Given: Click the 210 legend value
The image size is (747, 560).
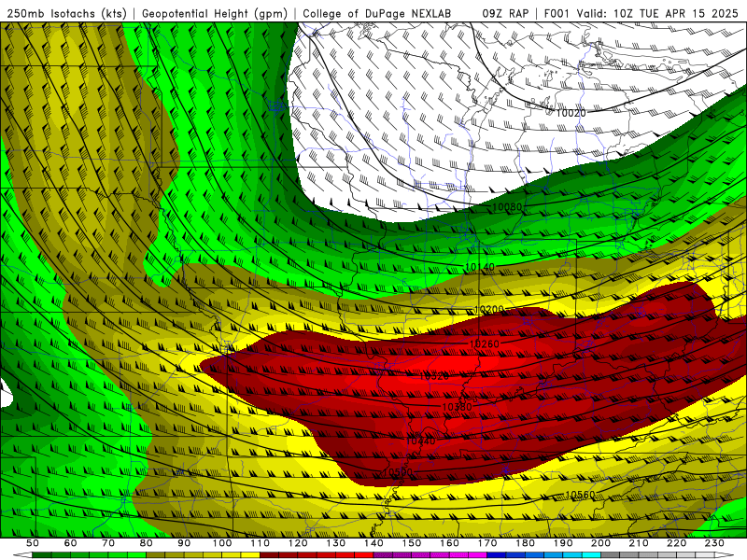Looking at the screenshot, I should tap(639, 543).
